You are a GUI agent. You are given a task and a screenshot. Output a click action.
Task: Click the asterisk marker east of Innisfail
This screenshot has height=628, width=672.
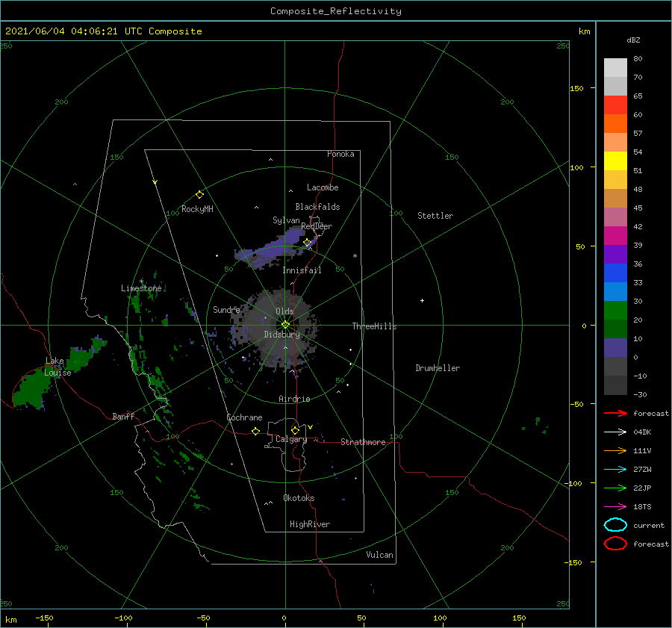355,256
